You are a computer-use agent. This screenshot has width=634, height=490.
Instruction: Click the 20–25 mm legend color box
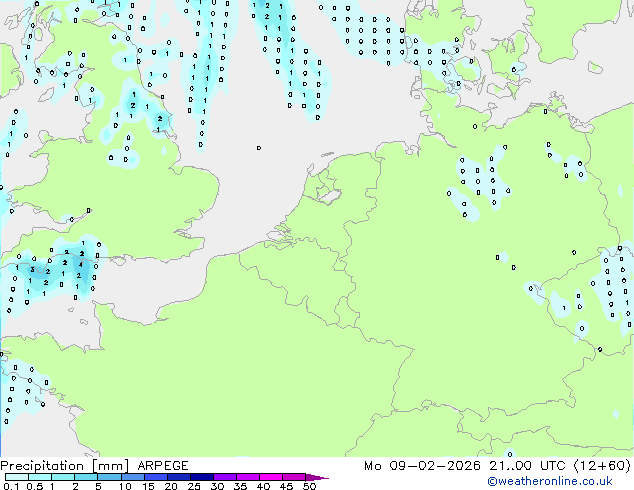tap(178, 477)
